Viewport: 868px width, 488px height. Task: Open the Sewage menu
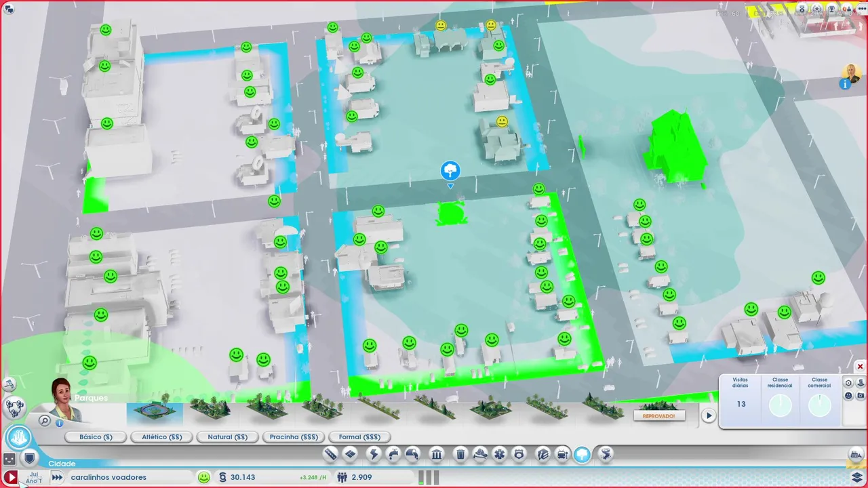point(413,454)
